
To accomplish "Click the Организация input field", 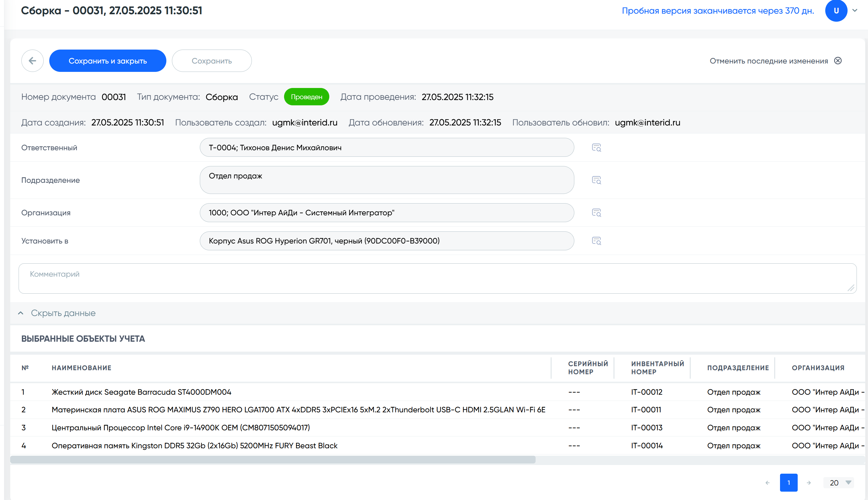I will pyautogui.click(x=387, y=213).
